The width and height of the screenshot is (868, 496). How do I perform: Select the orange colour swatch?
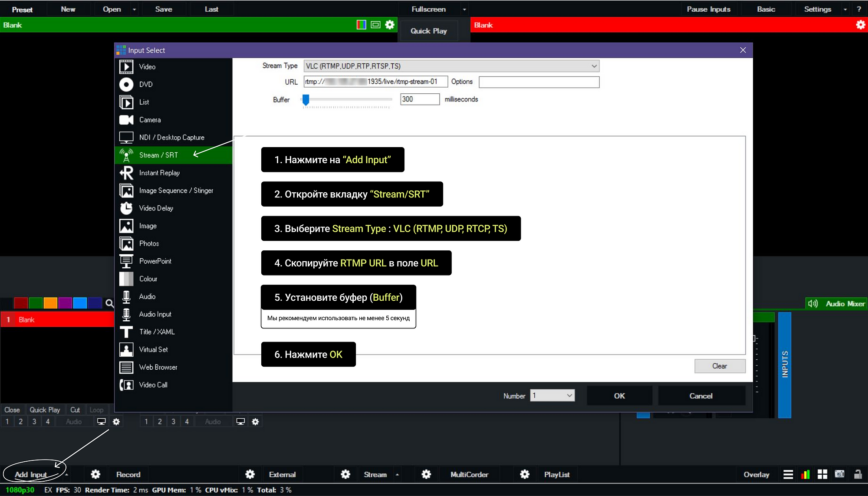point(50,303)
